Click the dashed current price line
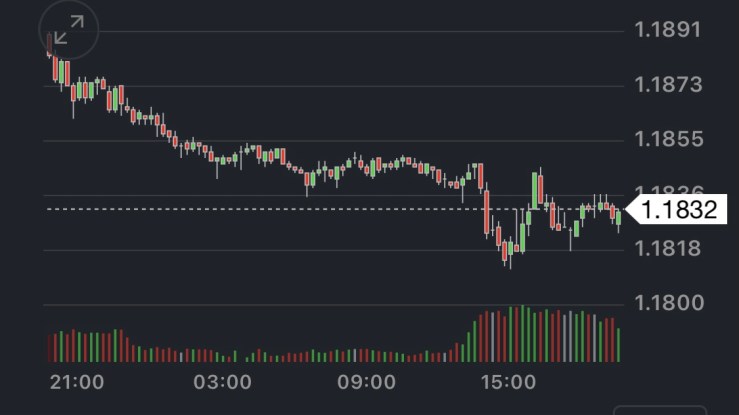Viewport: 739px width, 415px height. pos(300,209)
